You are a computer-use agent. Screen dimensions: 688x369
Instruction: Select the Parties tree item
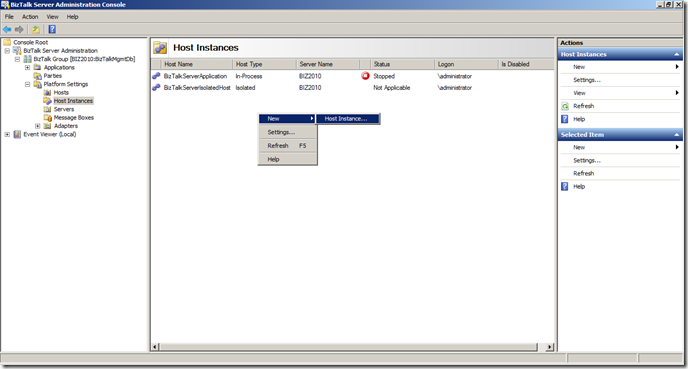53,76
